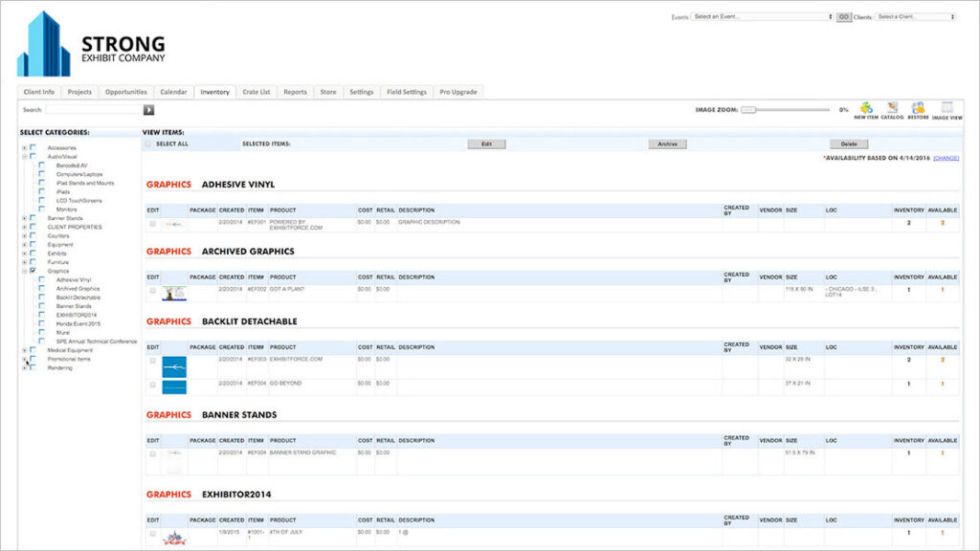This screenshot has height=551, width=980.
Task: Click the Archive button
Action: pos(667,143)
